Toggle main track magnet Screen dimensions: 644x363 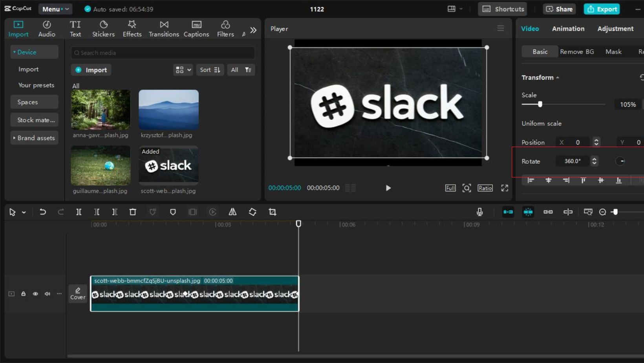pos(508,212)
